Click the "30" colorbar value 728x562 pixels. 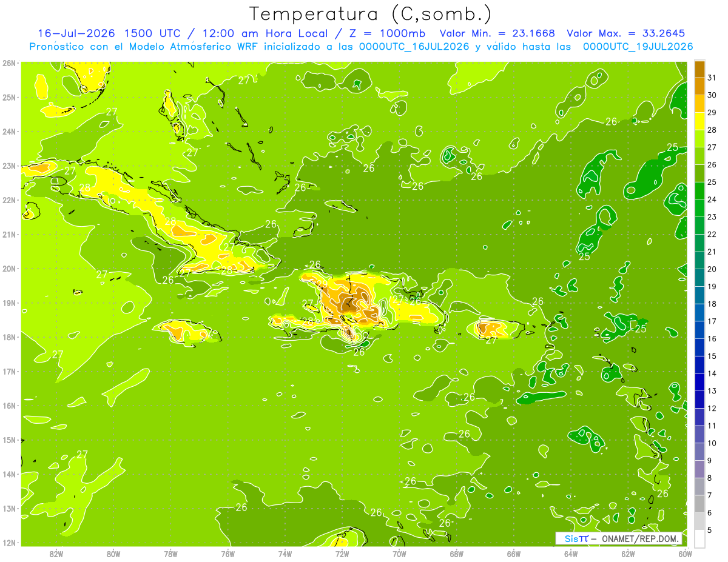pyautogui.click(x=712, y=95)
